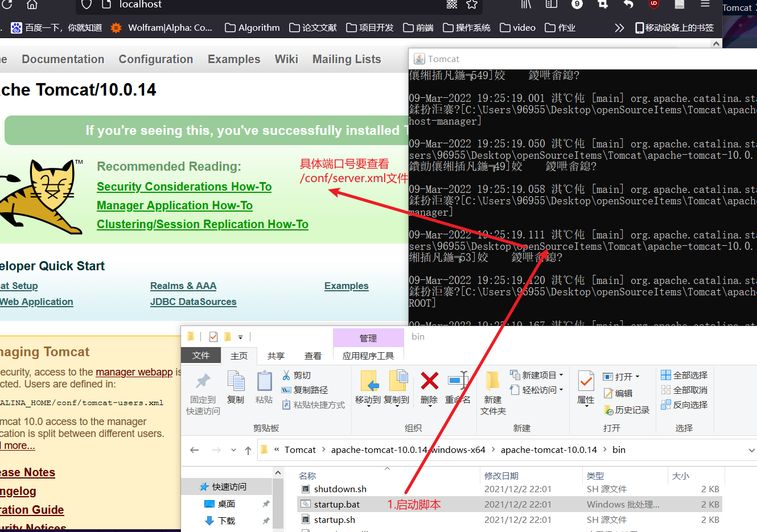Show more bookmarks with the chevron
Screen dimensions: 757x532
click(619, 27)
